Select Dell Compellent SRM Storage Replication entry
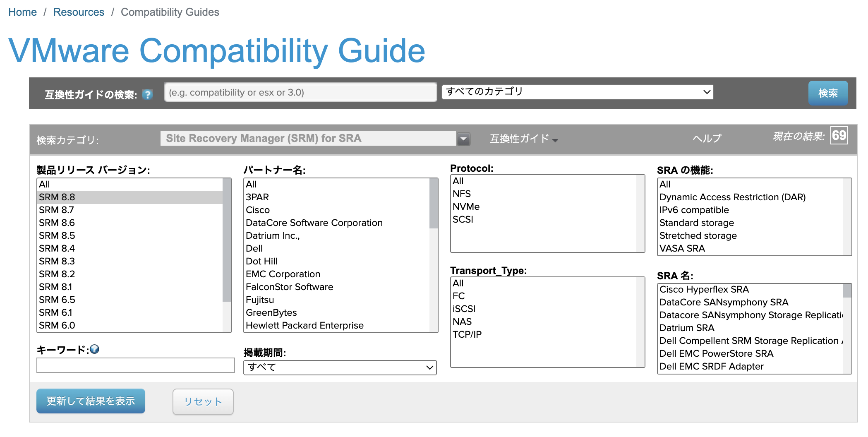The width and height of the screenshot is (868, 437). [751, 341]
